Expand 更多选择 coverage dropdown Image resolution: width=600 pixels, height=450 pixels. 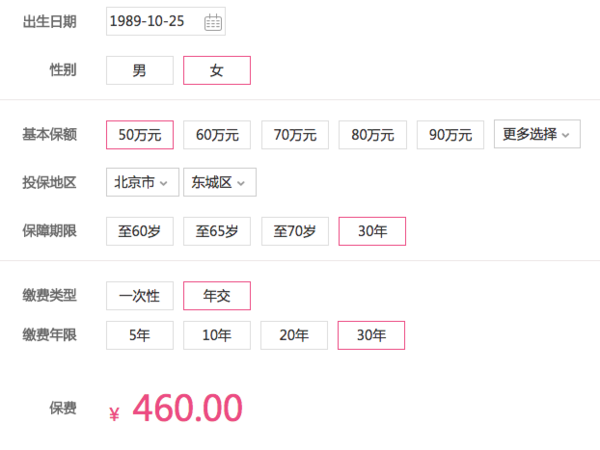(537, 134)
